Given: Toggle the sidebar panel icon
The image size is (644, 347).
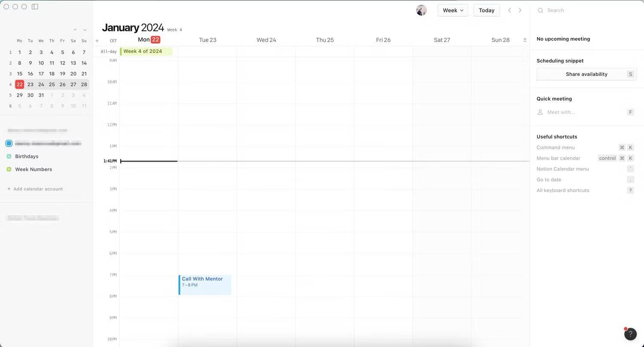Looking at the screenshot, I should [35, 7].
